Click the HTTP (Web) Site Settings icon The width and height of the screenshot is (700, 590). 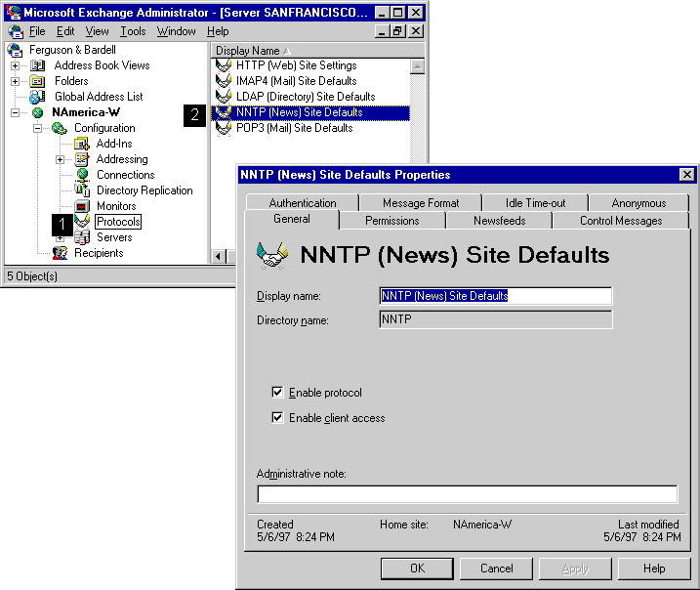(224, 65)
